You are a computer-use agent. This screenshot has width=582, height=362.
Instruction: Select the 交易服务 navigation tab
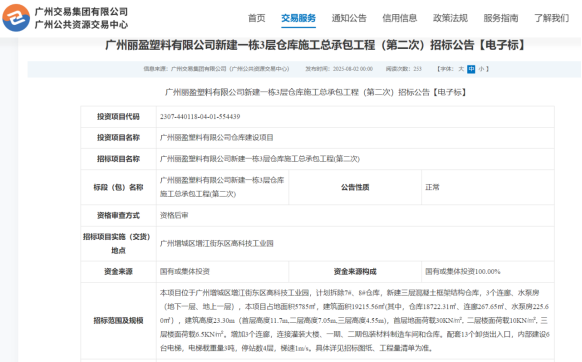(298, 18)
